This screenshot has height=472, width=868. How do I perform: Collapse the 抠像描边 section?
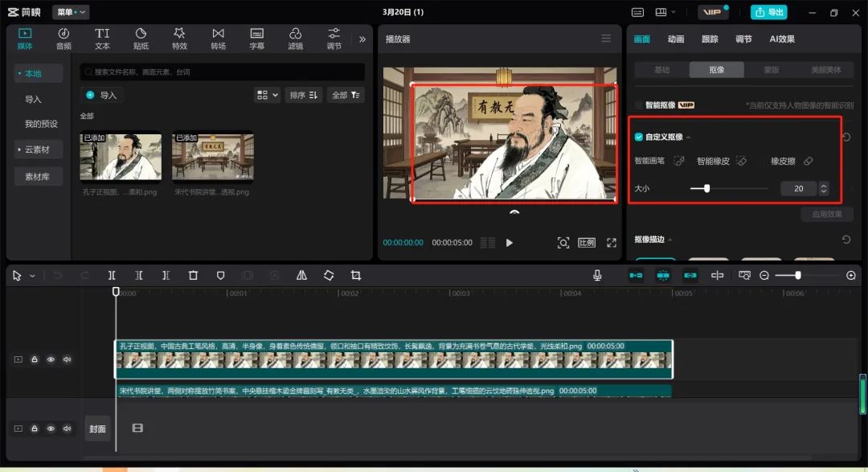670,240
